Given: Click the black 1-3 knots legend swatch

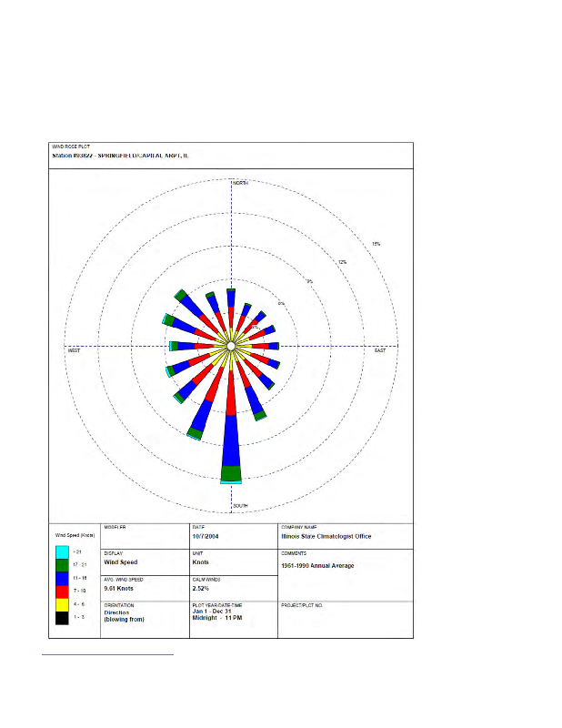Looking at the screenshot, I should 61,618.
